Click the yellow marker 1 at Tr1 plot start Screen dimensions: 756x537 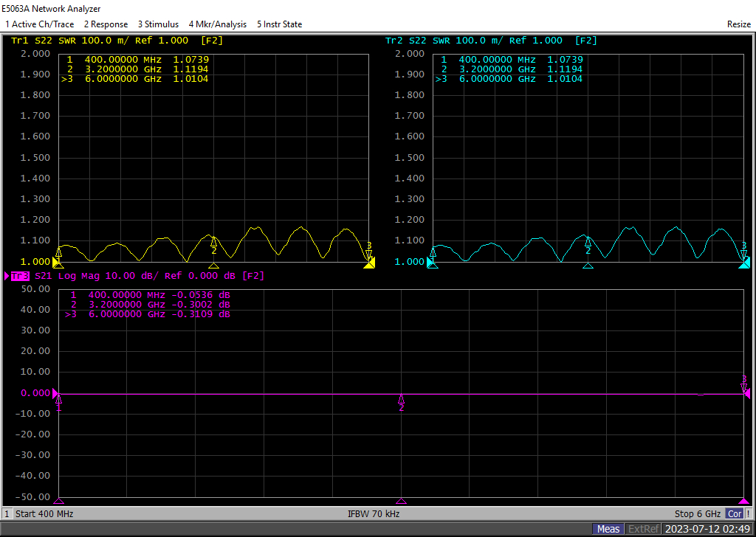[59, 252]
